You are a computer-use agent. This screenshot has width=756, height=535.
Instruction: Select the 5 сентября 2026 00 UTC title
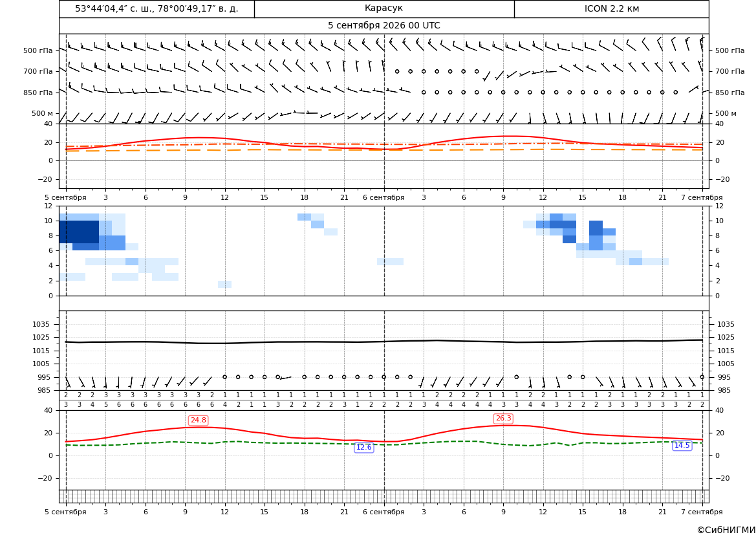(383, 26)
